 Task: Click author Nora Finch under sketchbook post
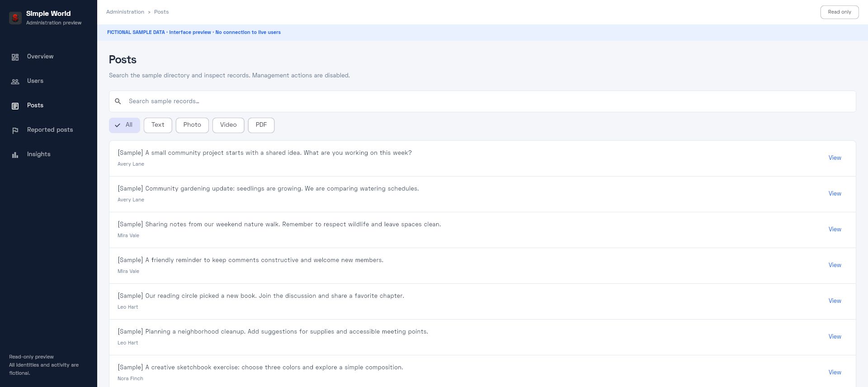(x=130, y=379)
